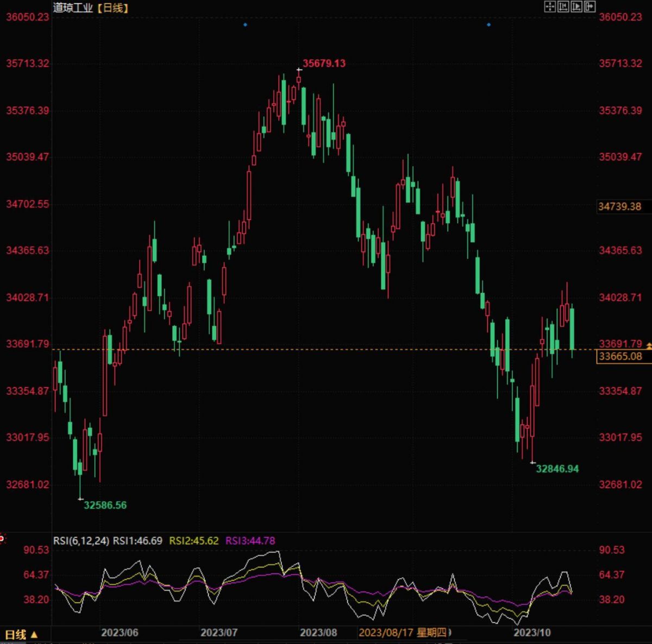Click the left blue dot marker above chart

(x=245, y=24)
